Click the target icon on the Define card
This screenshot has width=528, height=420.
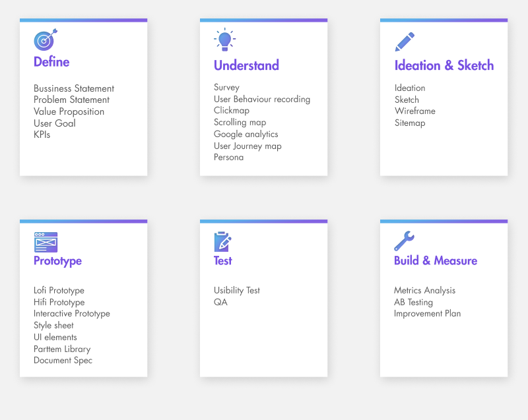point(46,40)
